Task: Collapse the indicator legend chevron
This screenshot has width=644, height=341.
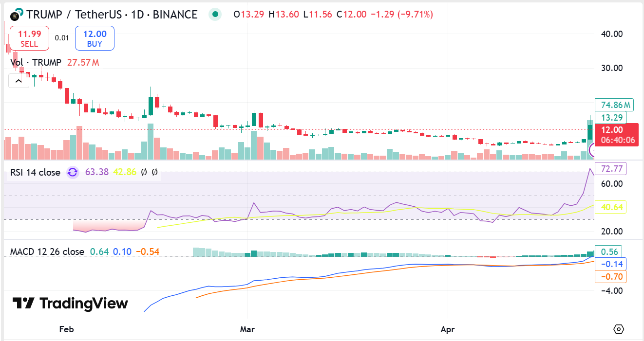Action: [x=19, y=81]
